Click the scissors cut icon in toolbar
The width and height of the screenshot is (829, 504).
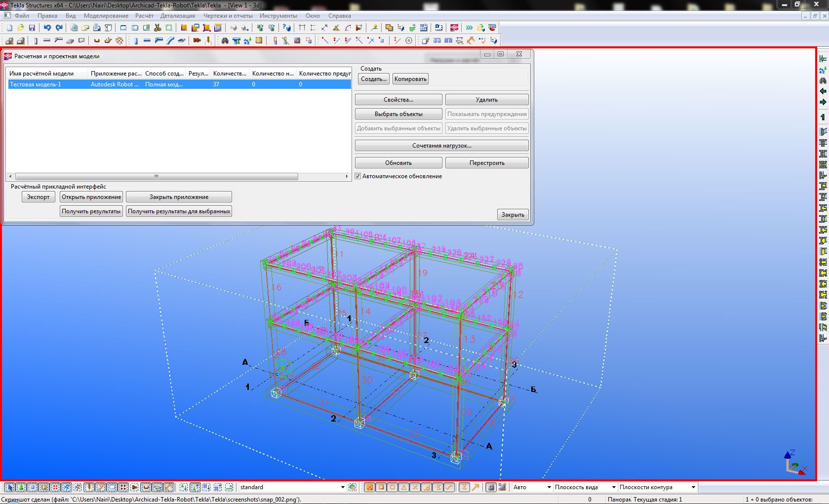pyautogui.click(x=158, y=28)
